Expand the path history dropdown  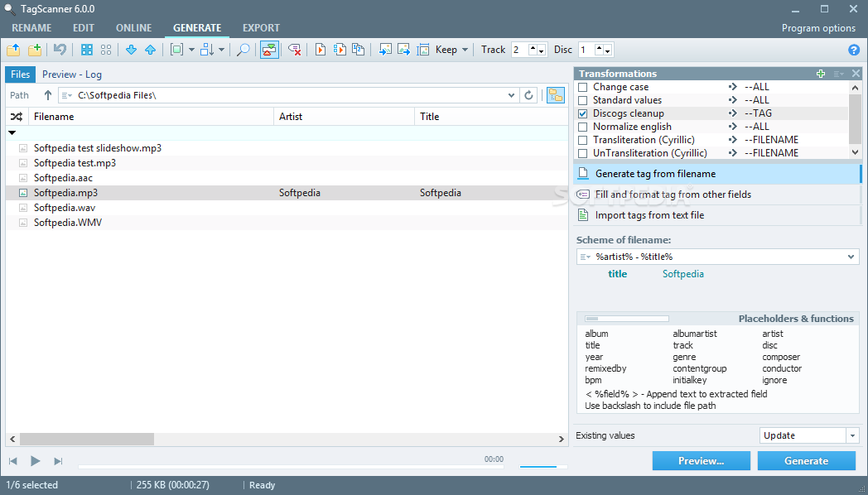click(x=512, y=95)
